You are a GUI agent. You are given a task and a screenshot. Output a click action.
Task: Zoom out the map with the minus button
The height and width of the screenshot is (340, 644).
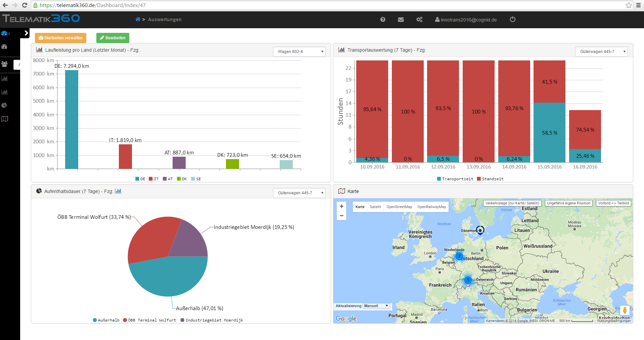pos(341,215)
